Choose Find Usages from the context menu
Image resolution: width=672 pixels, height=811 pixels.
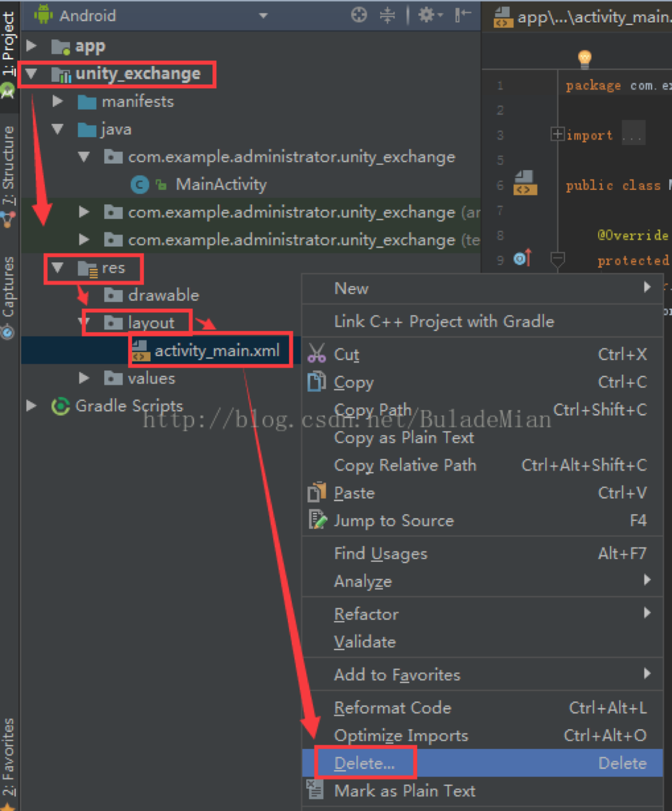click(x=482, y=554)
